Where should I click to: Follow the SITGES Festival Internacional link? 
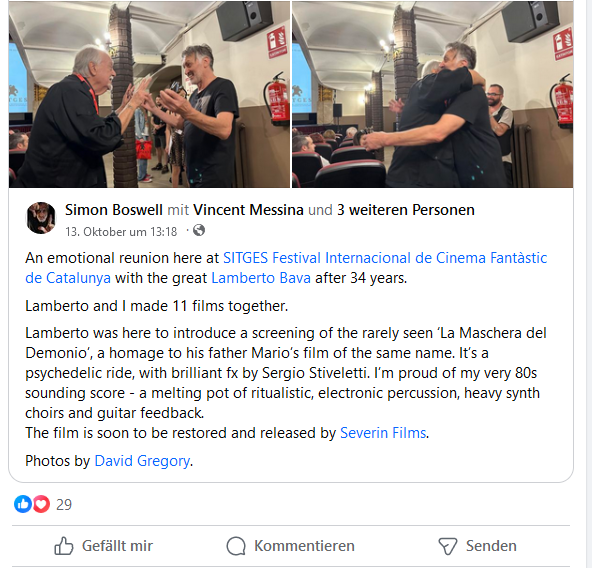click(286, 268)
